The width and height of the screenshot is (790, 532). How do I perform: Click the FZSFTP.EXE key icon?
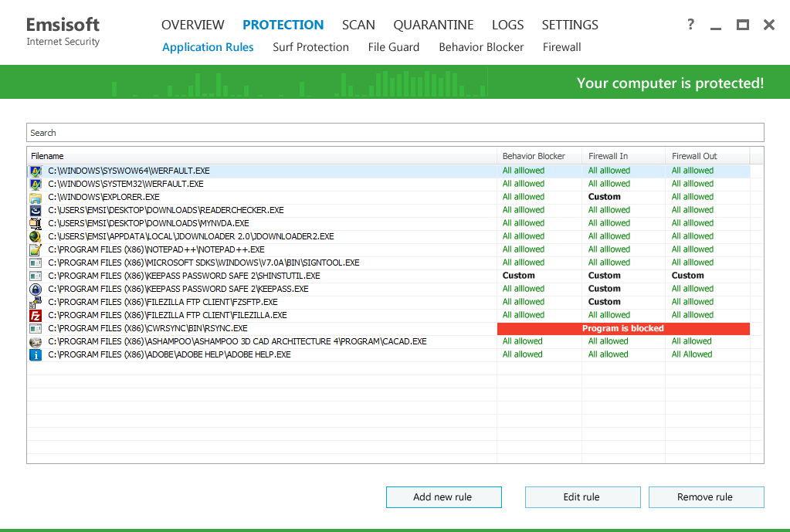[35, 301]
